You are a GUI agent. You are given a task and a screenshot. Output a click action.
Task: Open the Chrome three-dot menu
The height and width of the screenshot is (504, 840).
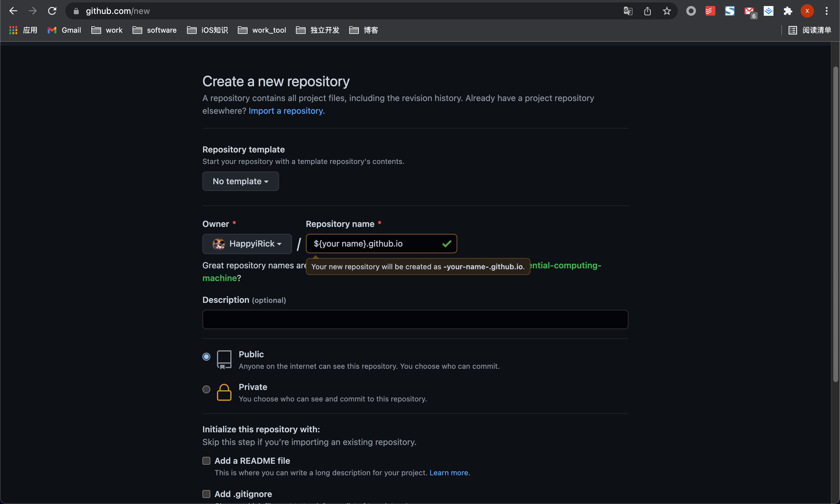[x=826, y=11]
